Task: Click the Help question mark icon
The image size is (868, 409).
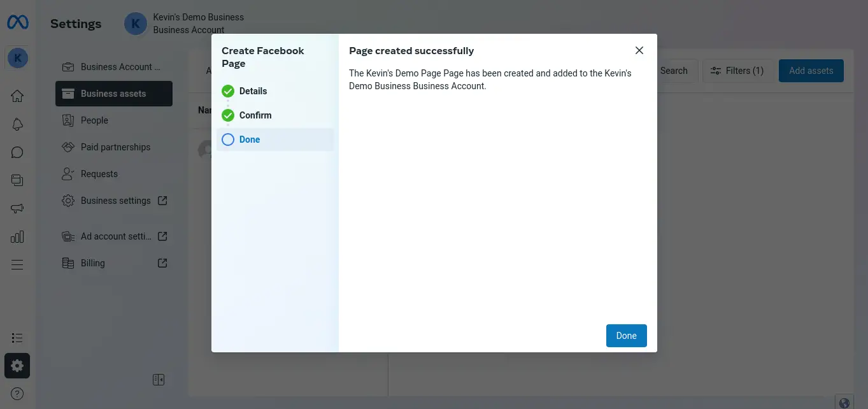Action: (17, 394)
